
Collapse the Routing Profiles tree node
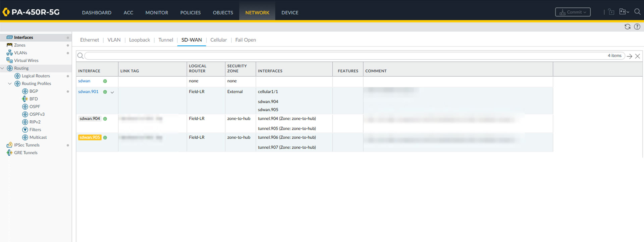click(10, 84)
